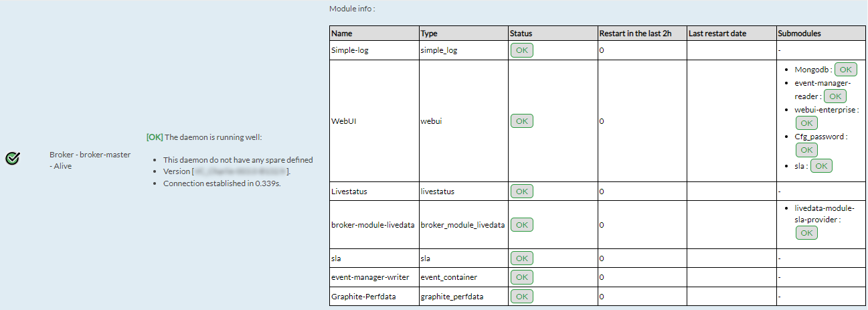
Task: Click livedata-module-sla-provider OK badge
Action: [806, 232]
